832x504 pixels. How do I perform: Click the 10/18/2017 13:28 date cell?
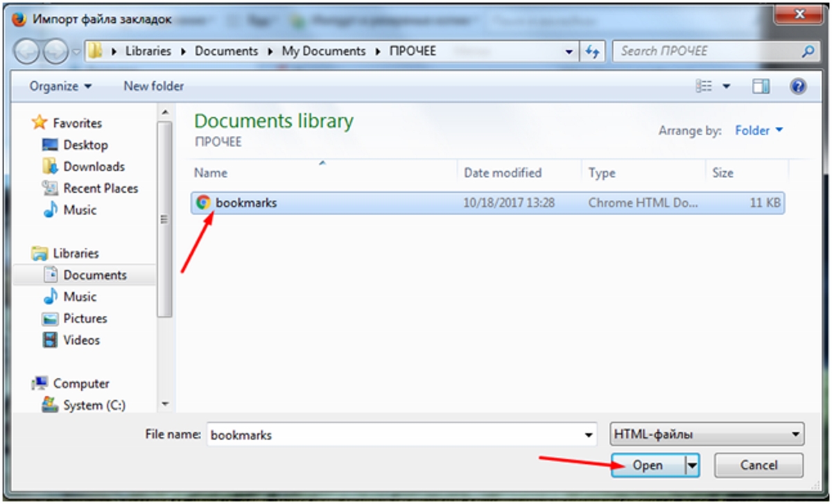(509, 203)
